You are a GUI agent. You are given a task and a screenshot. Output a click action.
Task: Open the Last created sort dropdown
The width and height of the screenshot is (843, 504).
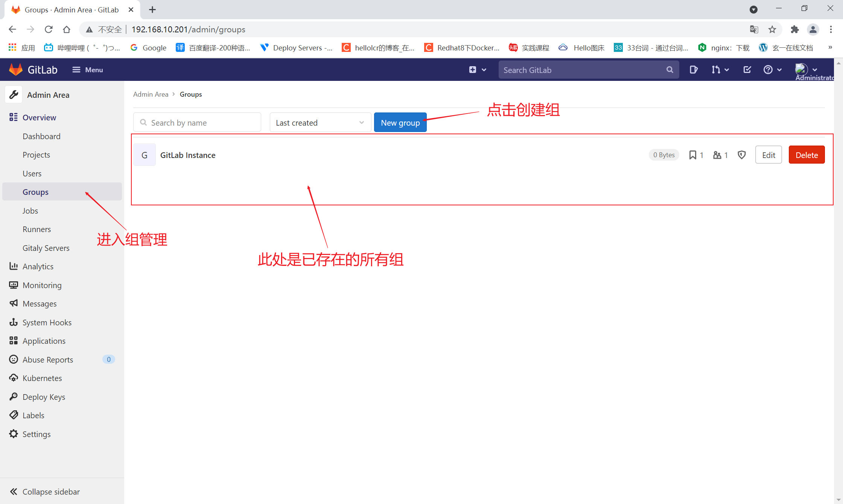point(320,123)
